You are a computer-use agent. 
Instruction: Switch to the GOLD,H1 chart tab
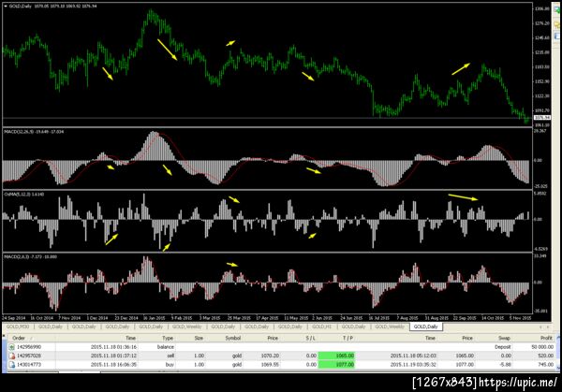coord(321,327)
